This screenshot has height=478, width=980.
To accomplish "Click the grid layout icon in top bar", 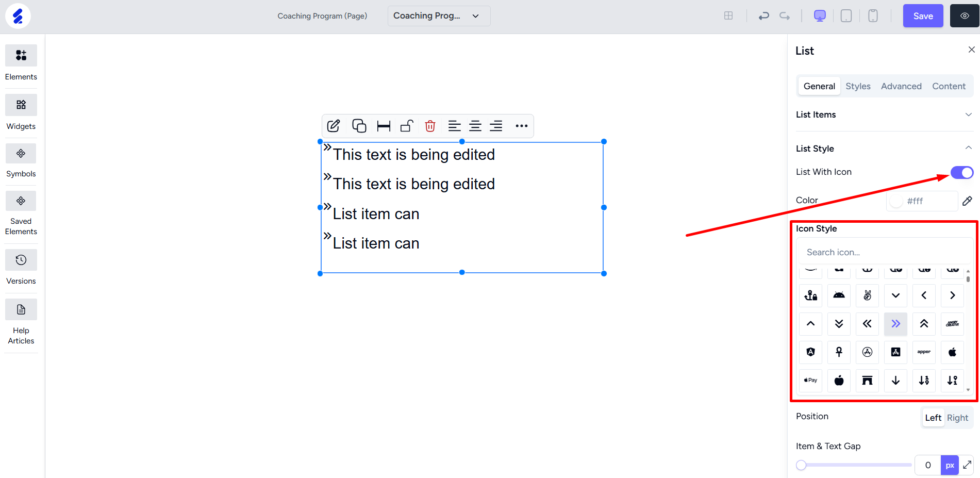I will click(x=728, y=15).
